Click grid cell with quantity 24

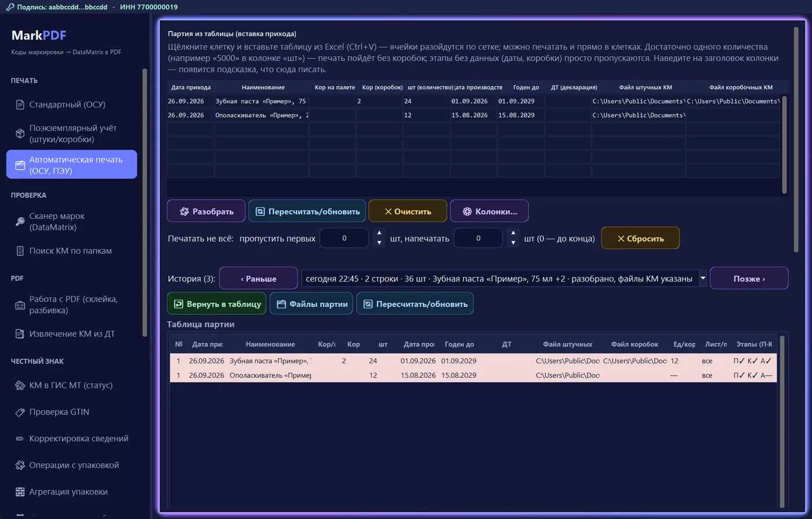426,101
